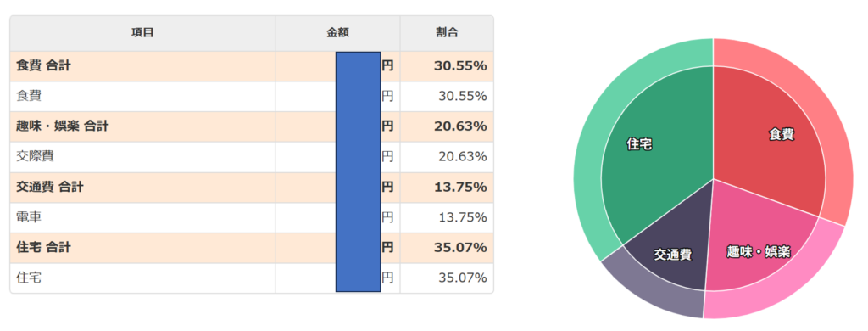Select the 交通費 合計 row
The width and height of the screenshot is (868, 331).
coord(252,188)
